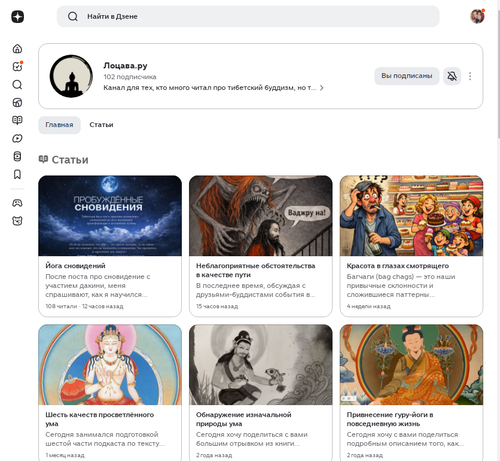500x461 pixels.
Task: Open Неблагоприятные обстоятельства article image
Action: [261, 216]
